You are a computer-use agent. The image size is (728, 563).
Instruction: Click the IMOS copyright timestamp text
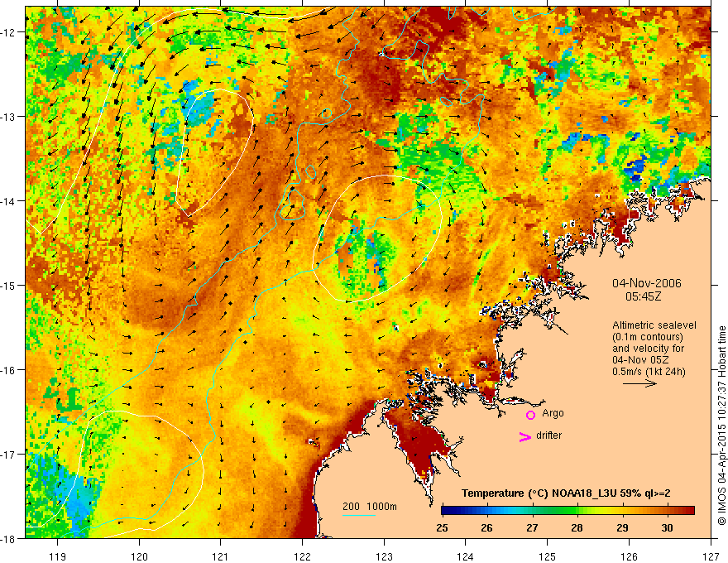(x=722, y=426)
